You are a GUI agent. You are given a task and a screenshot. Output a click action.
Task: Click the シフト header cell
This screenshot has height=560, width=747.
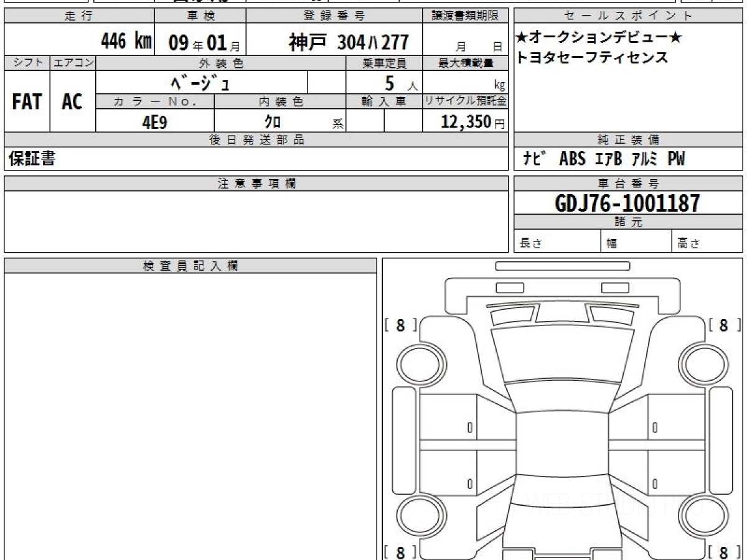(27, 63)
